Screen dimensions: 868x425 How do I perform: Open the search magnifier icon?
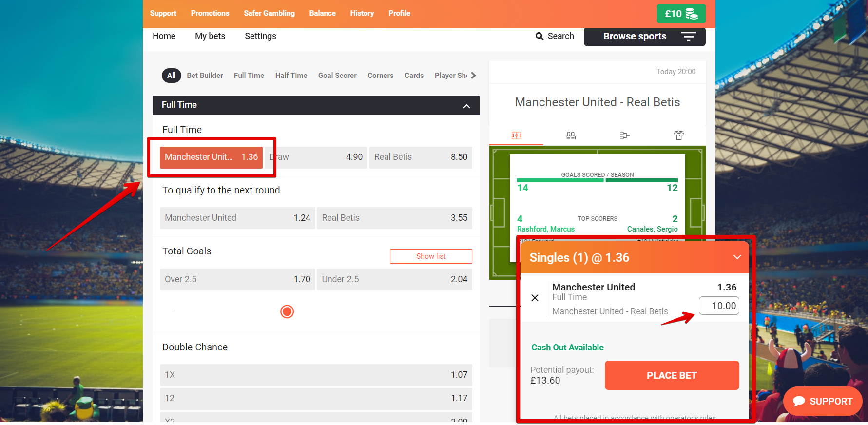tap(540, 37)
